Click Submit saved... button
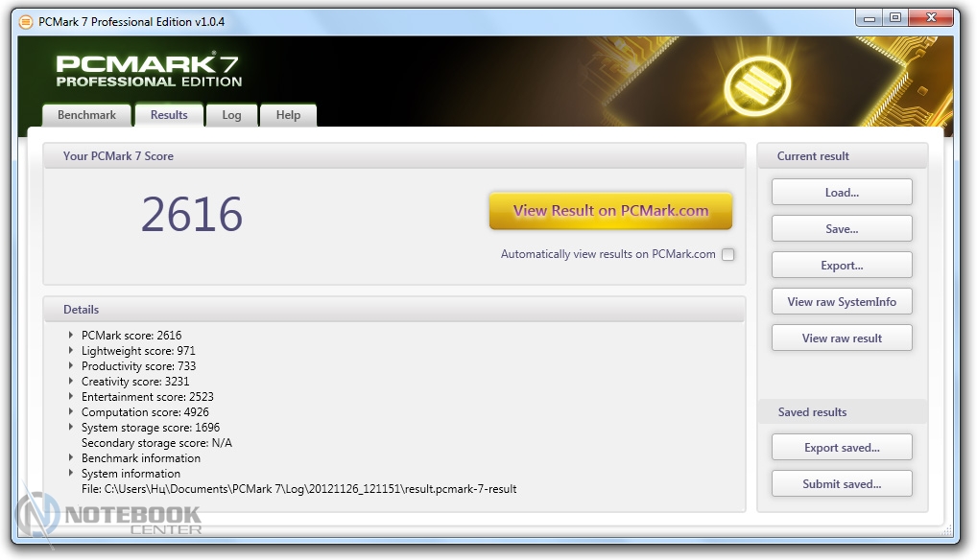 tap(842, 484)
